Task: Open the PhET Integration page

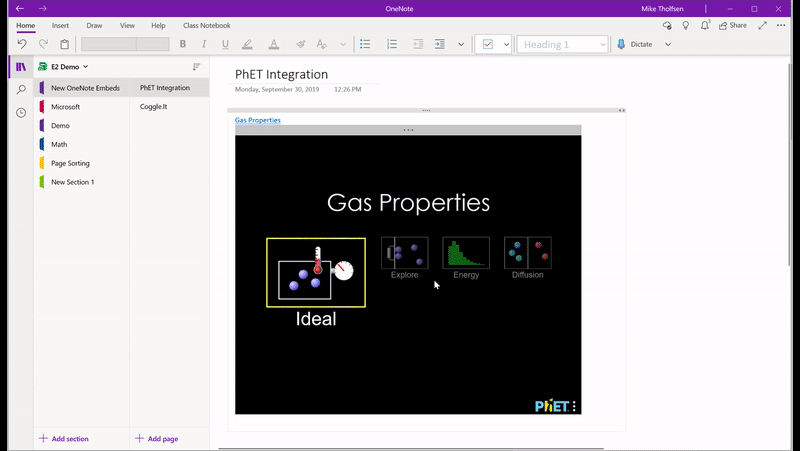Action: (169, 88)
